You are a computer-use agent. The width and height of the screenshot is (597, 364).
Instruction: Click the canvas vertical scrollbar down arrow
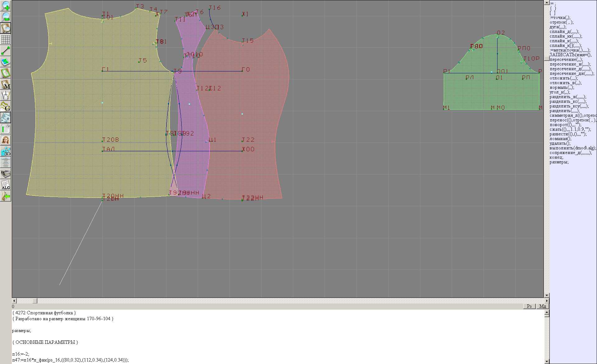click(x=546, y=295)
